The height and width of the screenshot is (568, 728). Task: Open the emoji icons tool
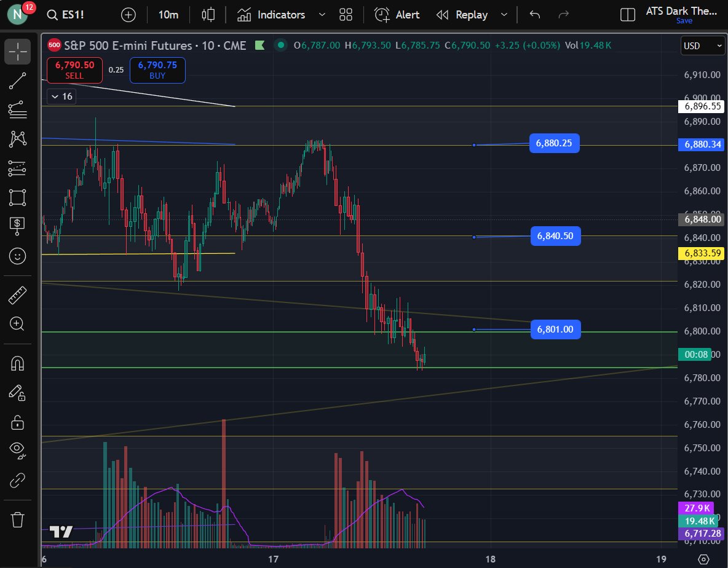coord(18,256)
